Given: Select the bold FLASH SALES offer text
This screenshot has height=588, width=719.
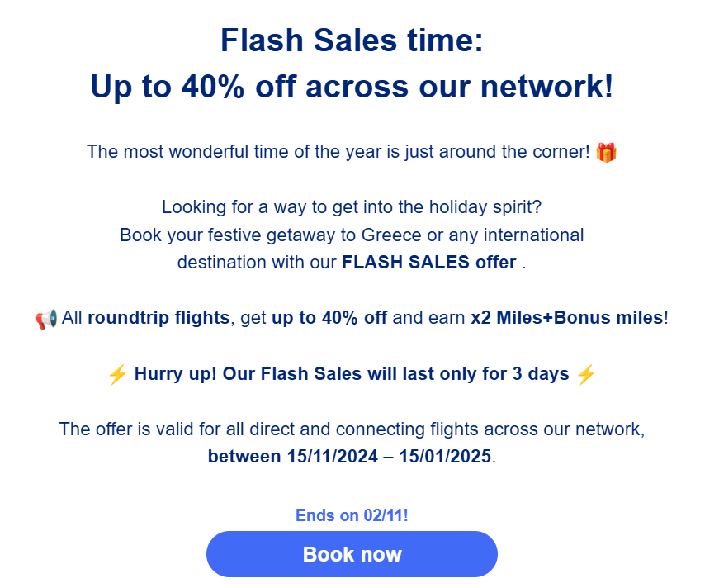Looking at the screenshot, I should click(429, 263).
